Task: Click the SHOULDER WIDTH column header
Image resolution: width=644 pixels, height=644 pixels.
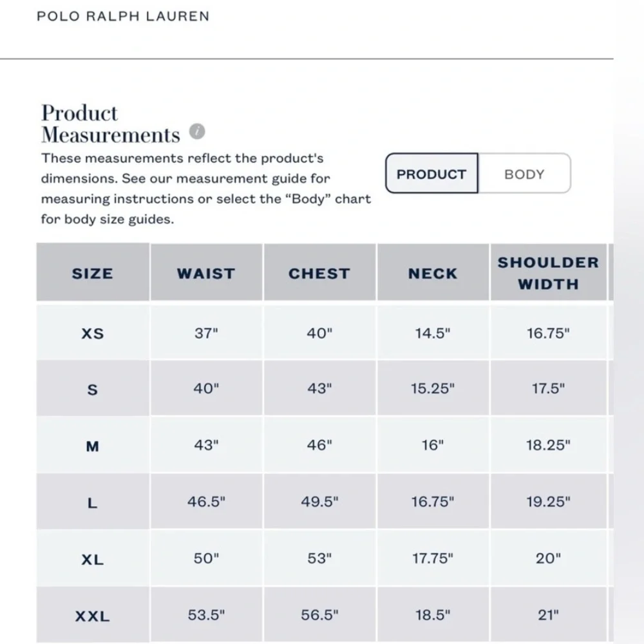Action: (547, 273)
